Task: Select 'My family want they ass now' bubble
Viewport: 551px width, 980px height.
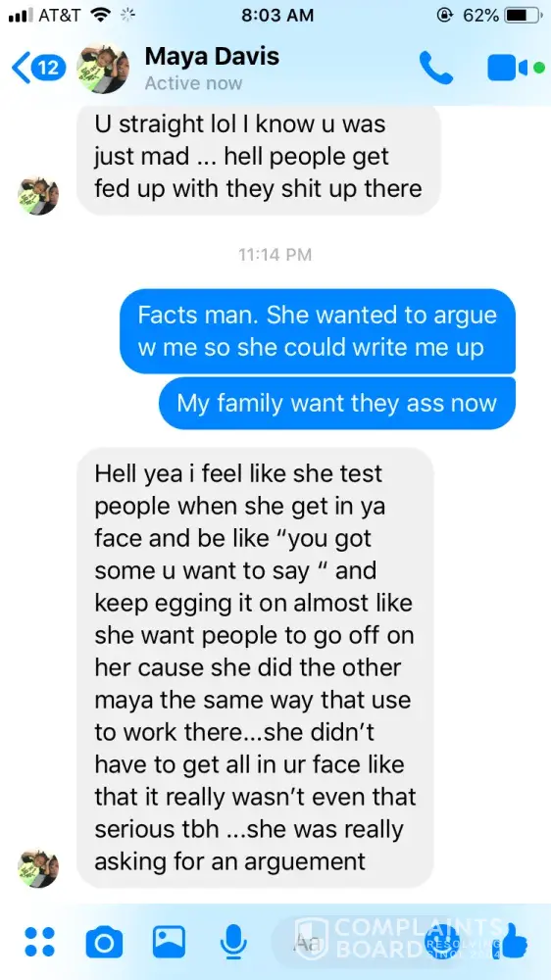Action: click(x=337, y=403)
